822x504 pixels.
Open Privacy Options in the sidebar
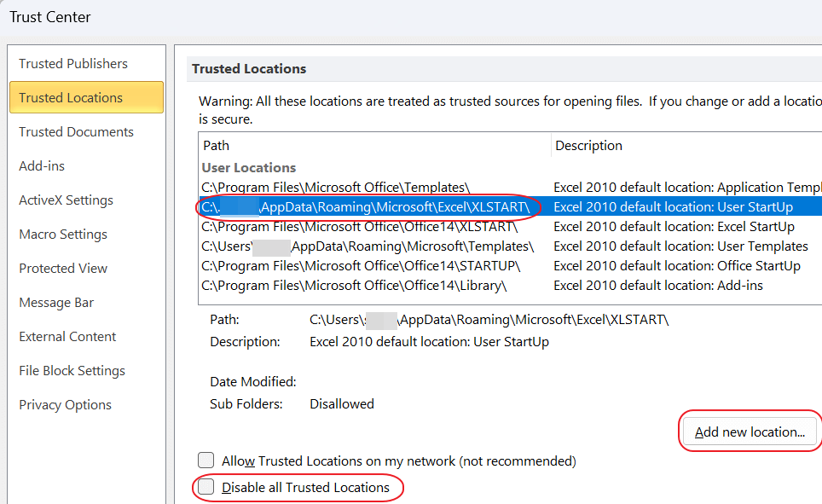(65, 404)
